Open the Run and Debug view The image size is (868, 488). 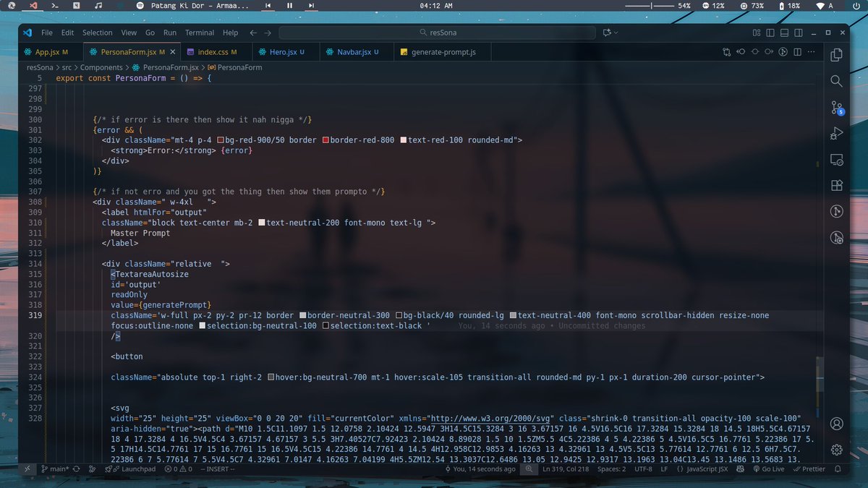[x=836, y=133]
